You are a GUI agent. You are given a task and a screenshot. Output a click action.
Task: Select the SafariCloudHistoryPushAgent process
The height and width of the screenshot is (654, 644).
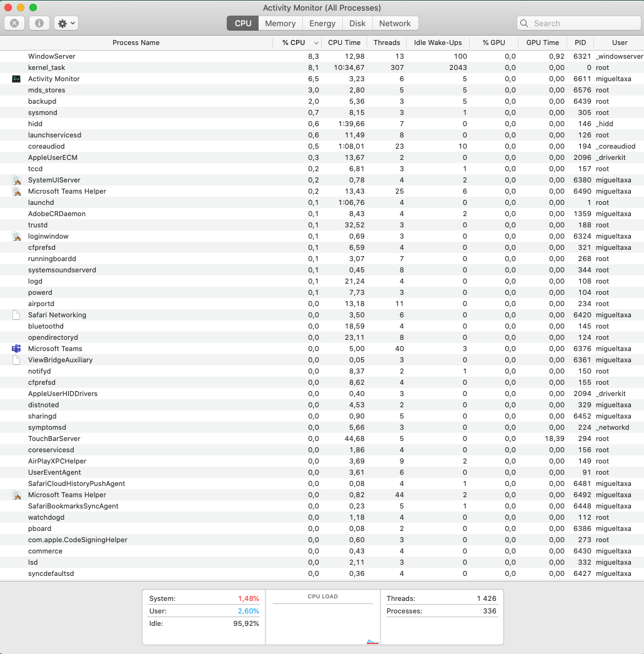[x=322, y=484]
